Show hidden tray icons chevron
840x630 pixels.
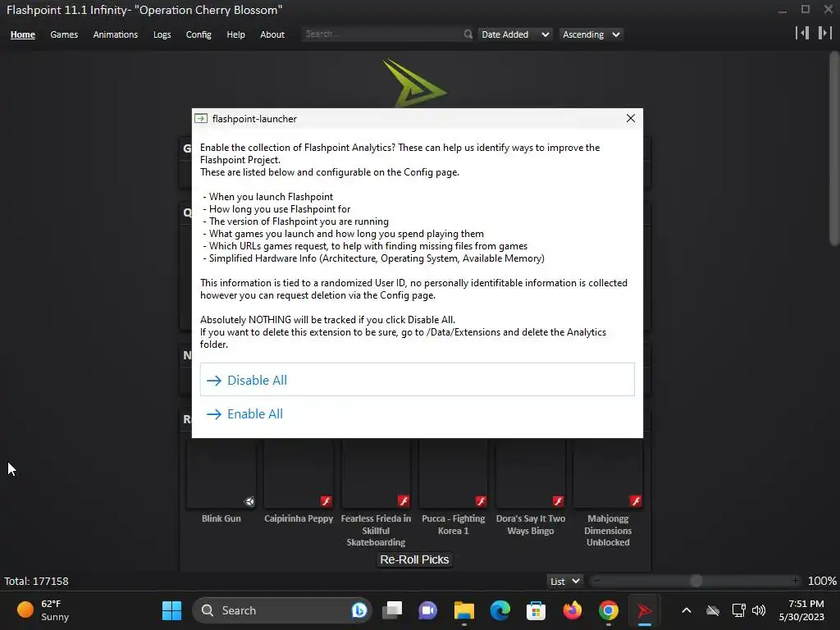[687, 610]
